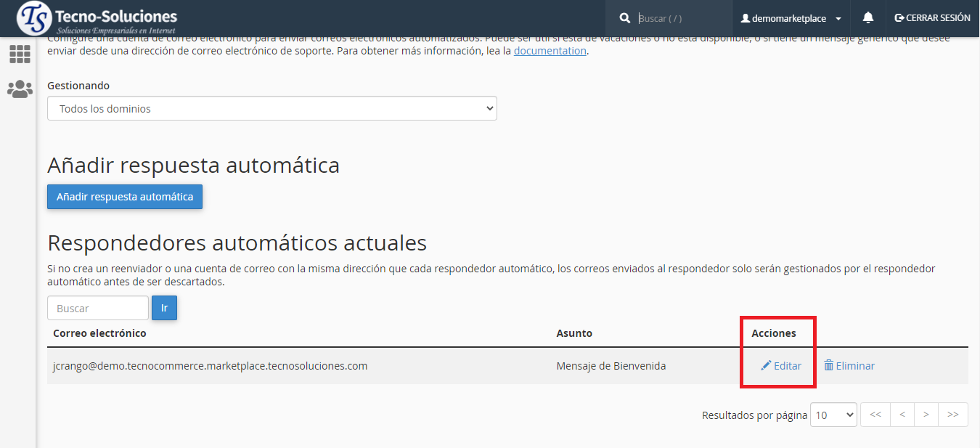Click the pencil icon beside Editar
Image resolution: width=980 pixels, height=448 pixels.
point(766,366)
